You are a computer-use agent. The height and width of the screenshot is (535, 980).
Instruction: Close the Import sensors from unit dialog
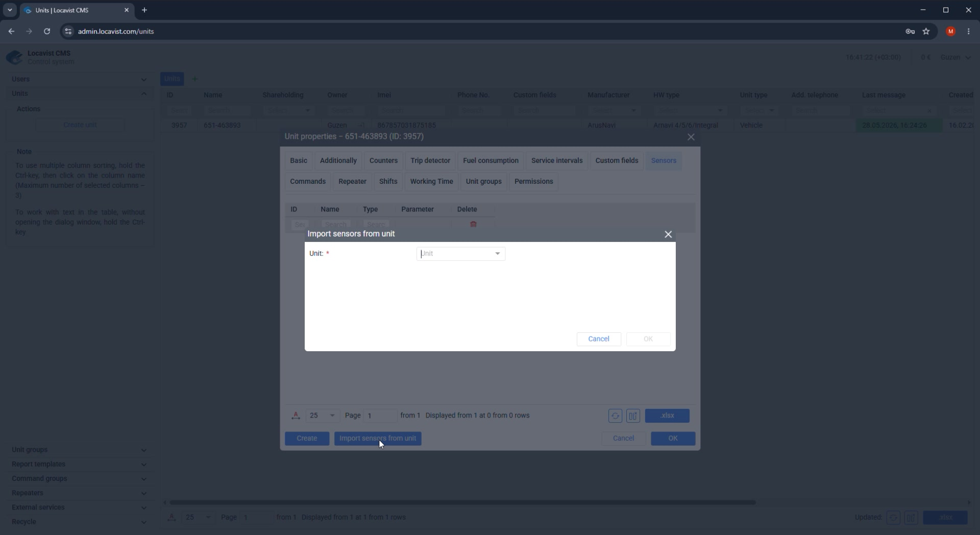pyautogui.click(x=668, y=234)
